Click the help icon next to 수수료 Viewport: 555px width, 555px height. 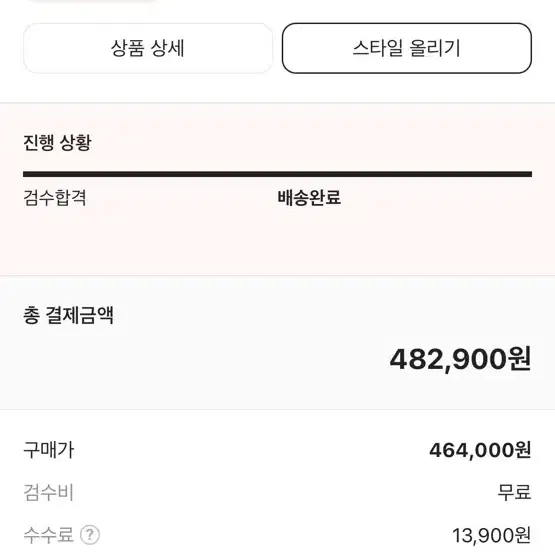point(90,535)
